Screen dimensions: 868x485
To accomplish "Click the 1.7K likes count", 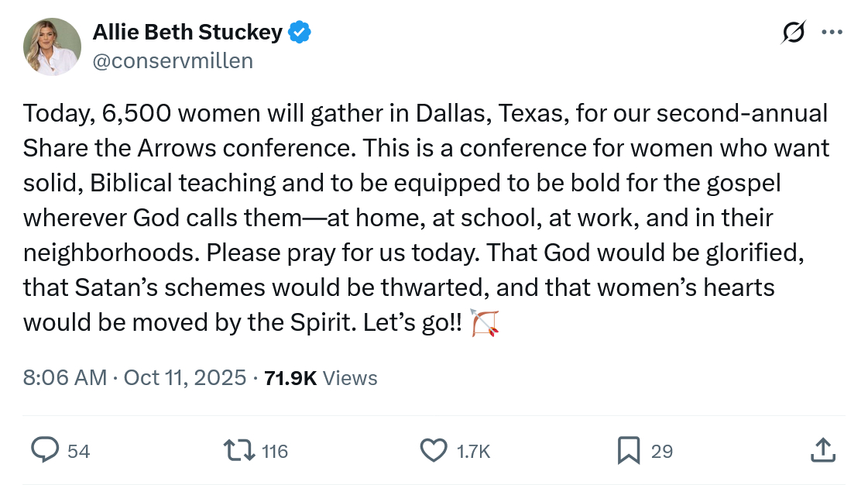I will click(x=474, y=451).
